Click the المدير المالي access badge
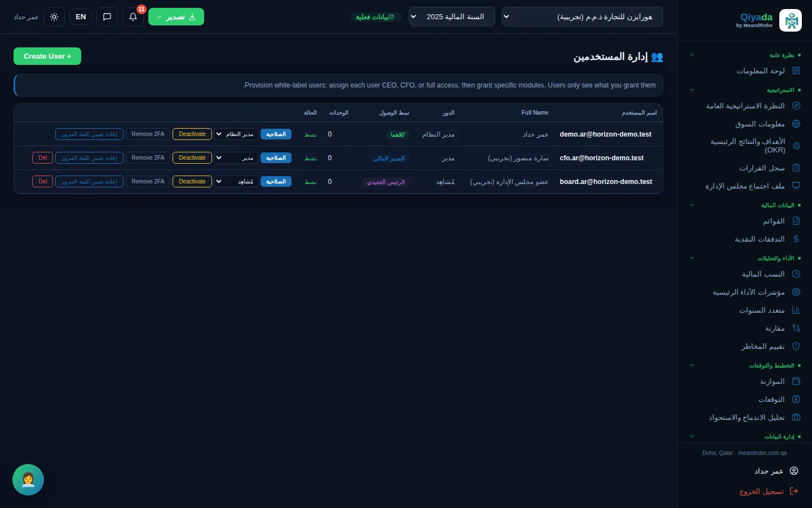This screenshot has width=812, height=508. pos(389,159)
